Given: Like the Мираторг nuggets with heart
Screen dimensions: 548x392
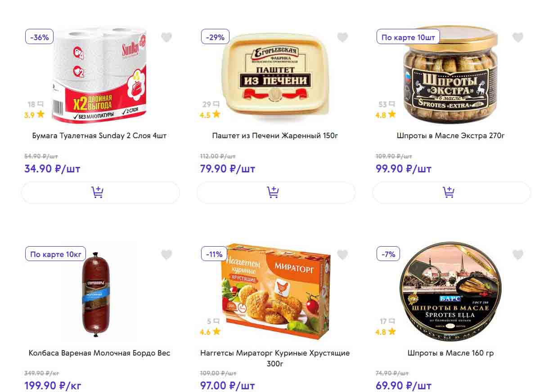Looking at the screenshot, I should pyautogui.click(x=342, y=255).
